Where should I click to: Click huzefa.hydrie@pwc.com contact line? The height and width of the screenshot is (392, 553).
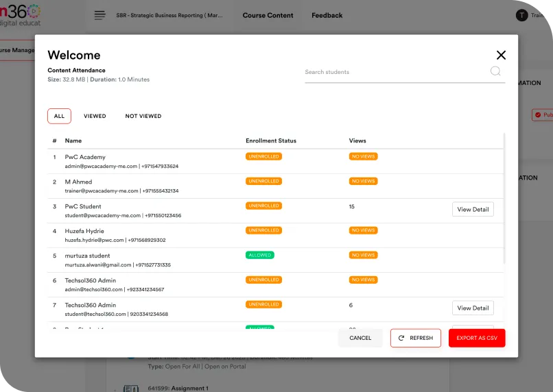click(115, 240)
